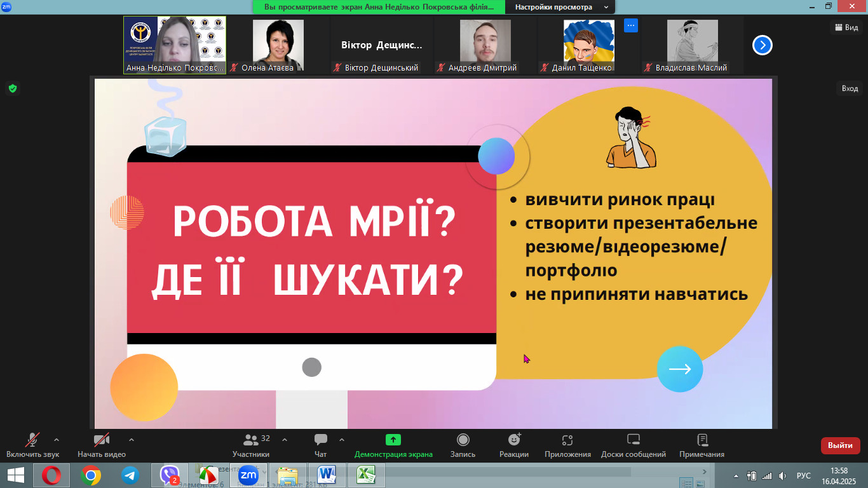
Task: Open the umbrella app in taskbar
Action: pyautogui.click(x=208, y=475)
